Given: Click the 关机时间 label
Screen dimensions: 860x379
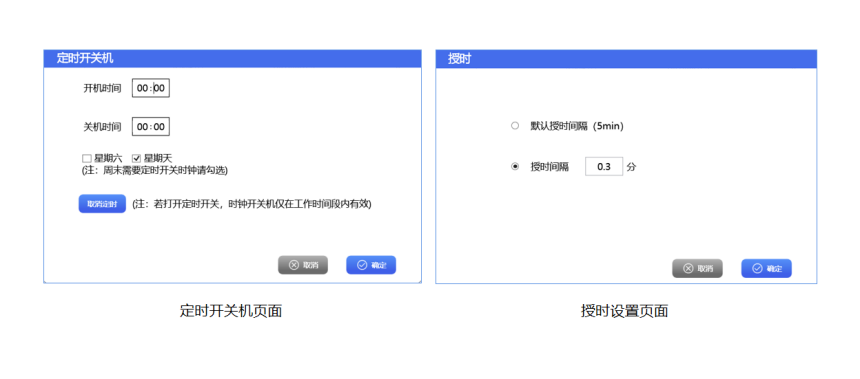Looking at the screenshot, I should tap(102, 127).
